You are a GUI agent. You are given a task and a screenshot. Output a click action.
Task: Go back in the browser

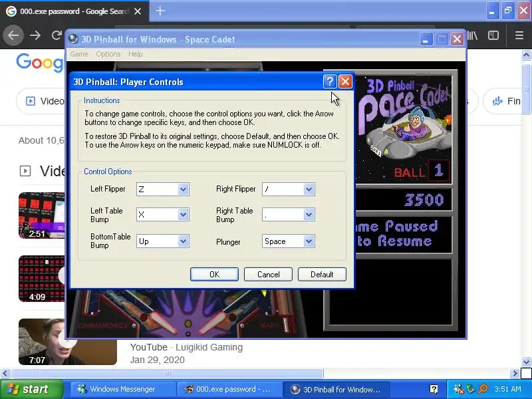tap(13, 35)
